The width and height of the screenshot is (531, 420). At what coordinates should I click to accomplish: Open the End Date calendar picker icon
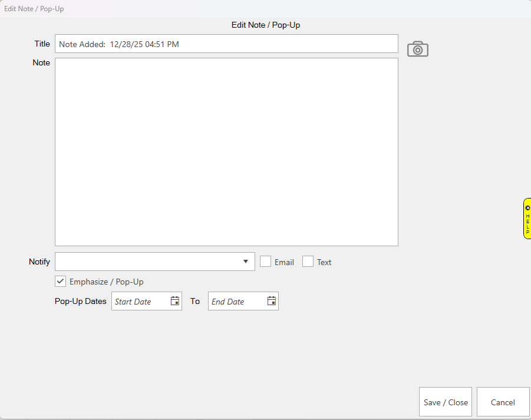[x=272, y=301]
